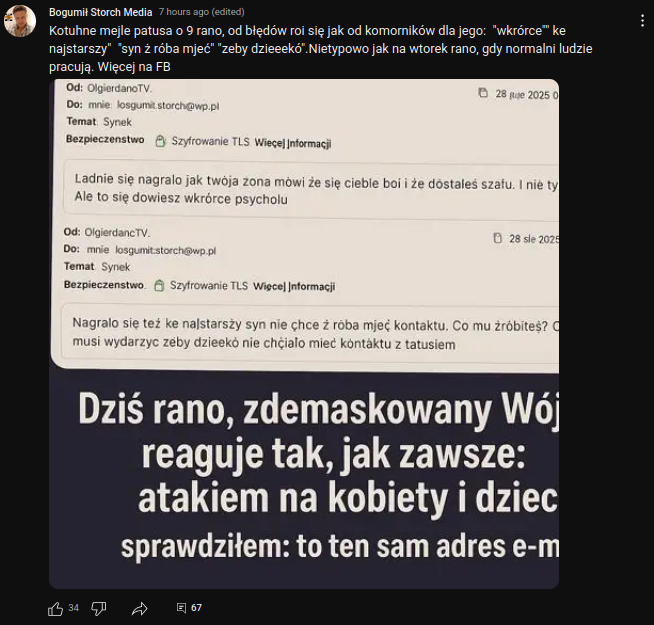This screenshot has width=654, height=625.
Task: Click the first "Więcej Informacji" text in image
Action: (x=293, y=143)
